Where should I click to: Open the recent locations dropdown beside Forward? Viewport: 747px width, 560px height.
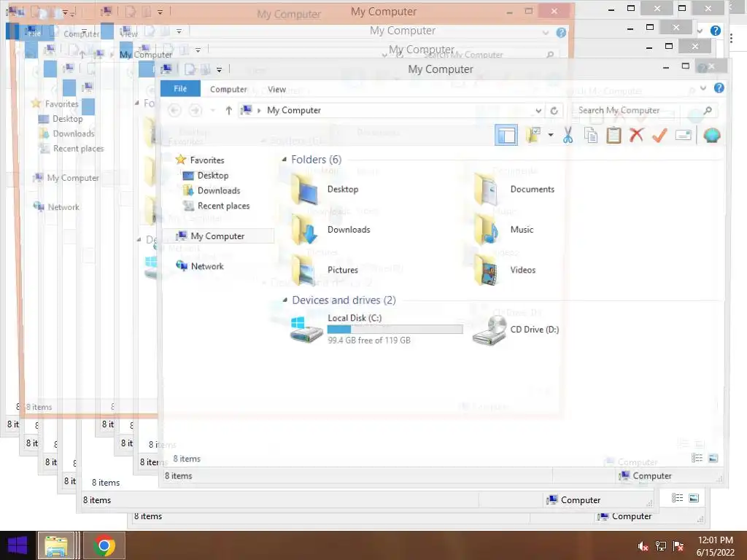(213, 111)
